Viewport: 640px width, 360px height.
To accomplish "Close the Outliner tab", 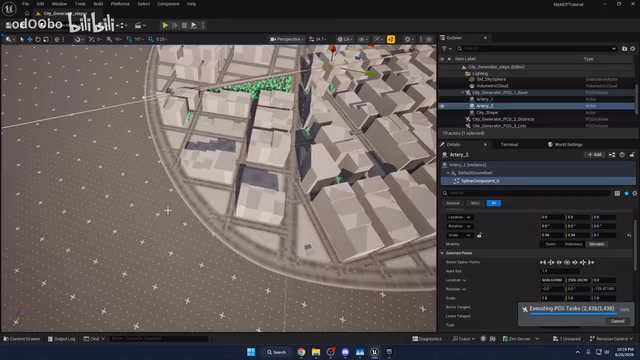I will [485, 38].
